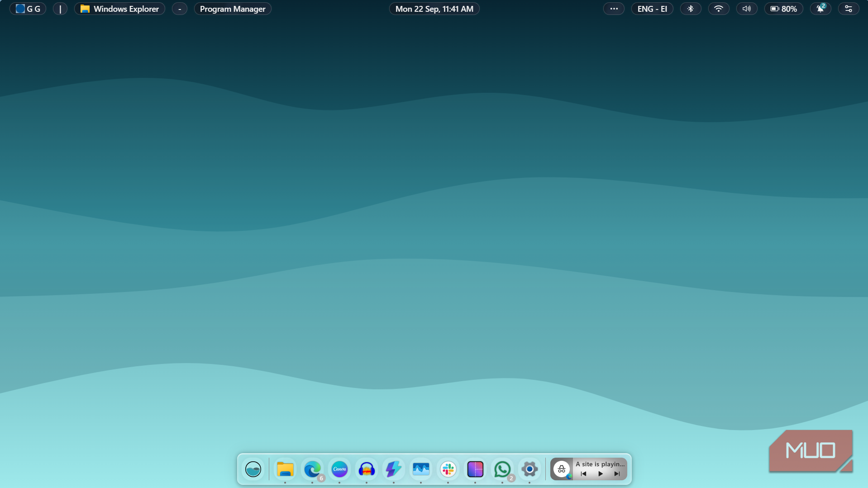The height and width of the screenshot is (488, 868).
Task: Click the battery 80% indicator
Action: [x=784, y=9]
